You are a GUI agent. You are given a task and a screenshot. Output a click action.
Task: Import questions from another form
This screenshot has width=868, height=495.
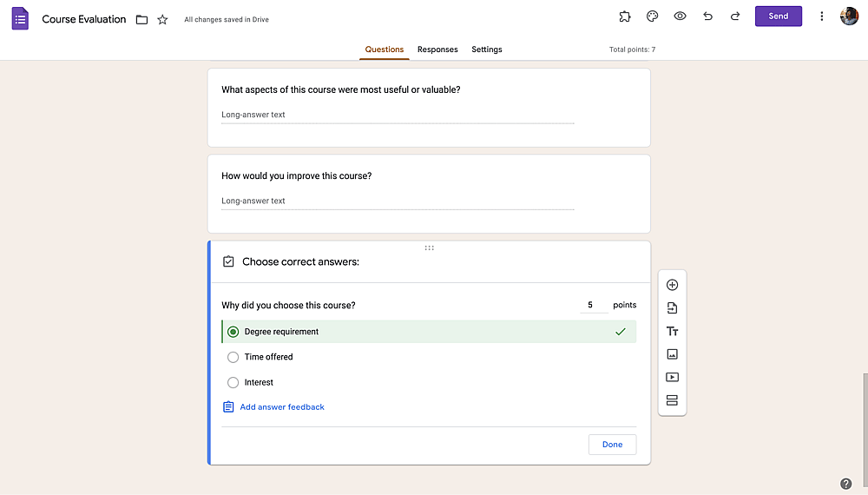point(672,307)
